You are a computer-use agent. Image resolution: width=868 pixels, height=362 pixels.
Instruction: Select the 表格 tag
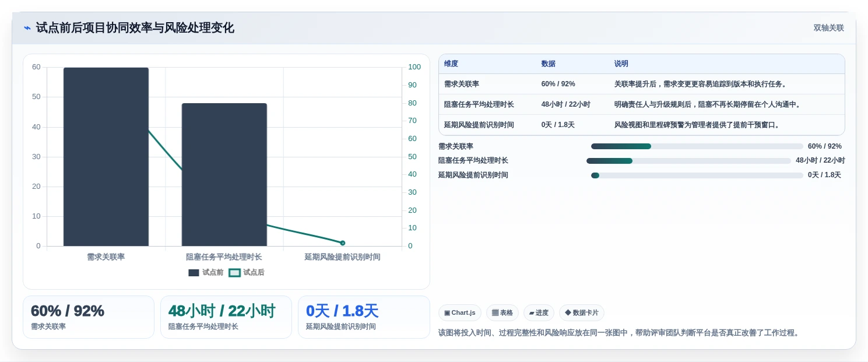click(502, 313)
